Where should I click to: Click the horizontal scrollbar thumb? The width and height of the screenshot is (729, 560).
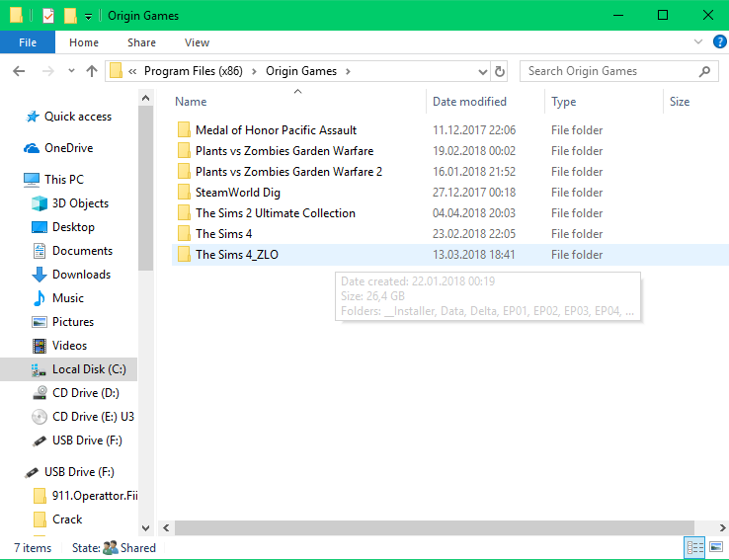click(435, 528)
